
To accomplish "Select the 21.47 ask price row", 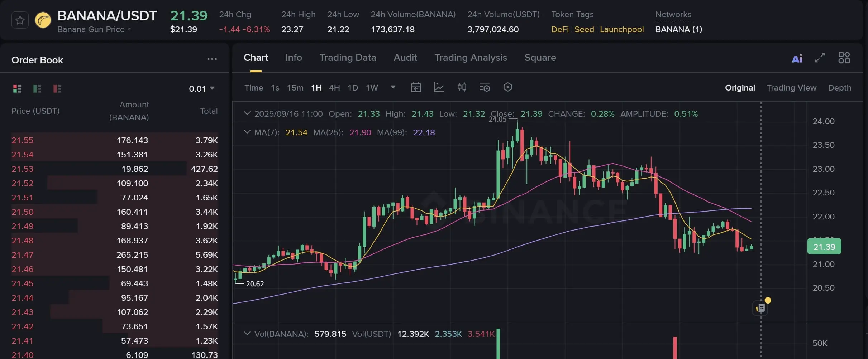I will click(115, 255).
